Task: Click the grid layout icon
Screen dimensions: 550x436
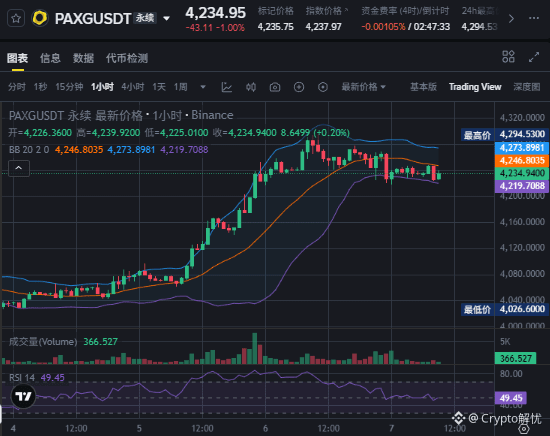Action: [x=508, y=56]
